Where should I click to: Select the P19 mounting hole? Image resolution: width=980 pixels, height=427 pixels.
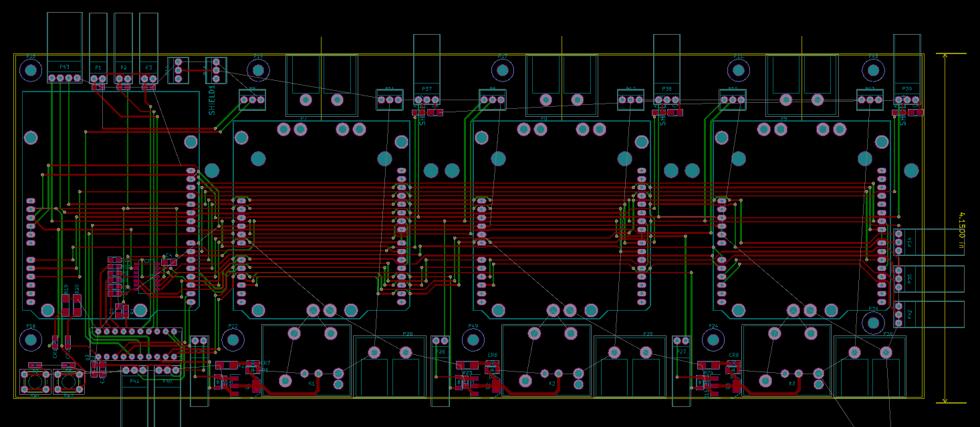click(x=259, y=69)
